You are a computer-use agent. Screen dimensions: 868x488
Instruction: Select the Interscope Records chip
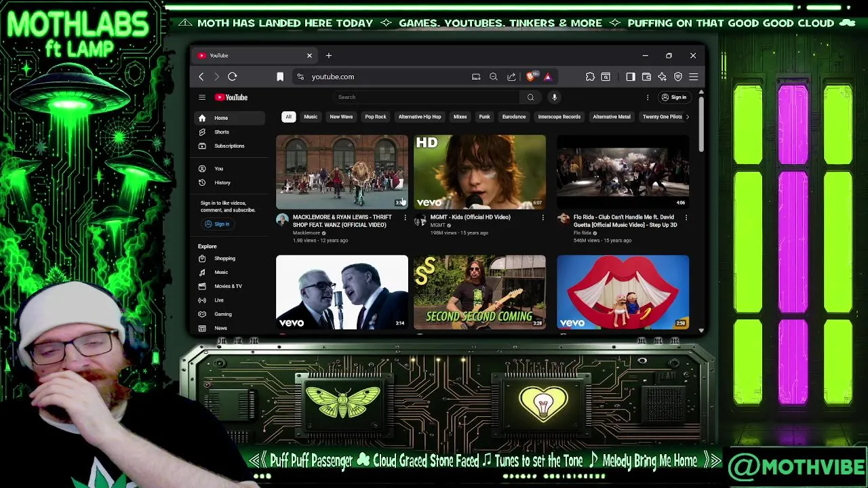point(559,117)
